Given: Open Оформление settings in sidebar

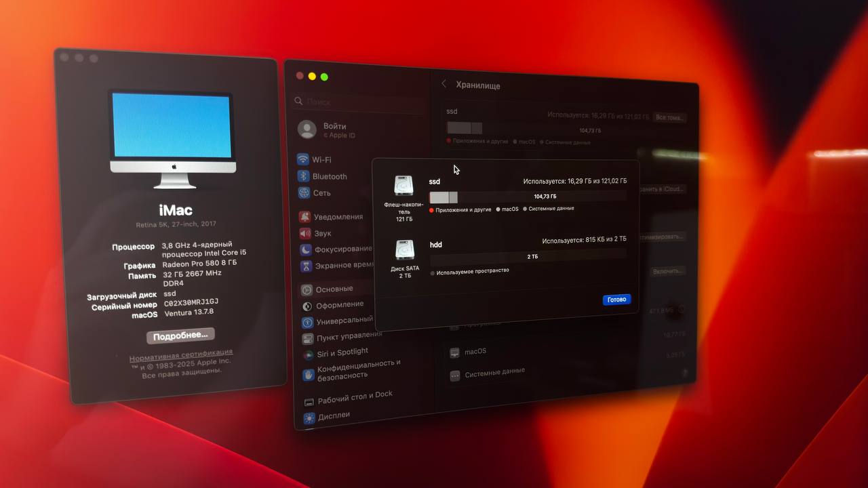Looking at the screenshot, I should tap(332, 305).
